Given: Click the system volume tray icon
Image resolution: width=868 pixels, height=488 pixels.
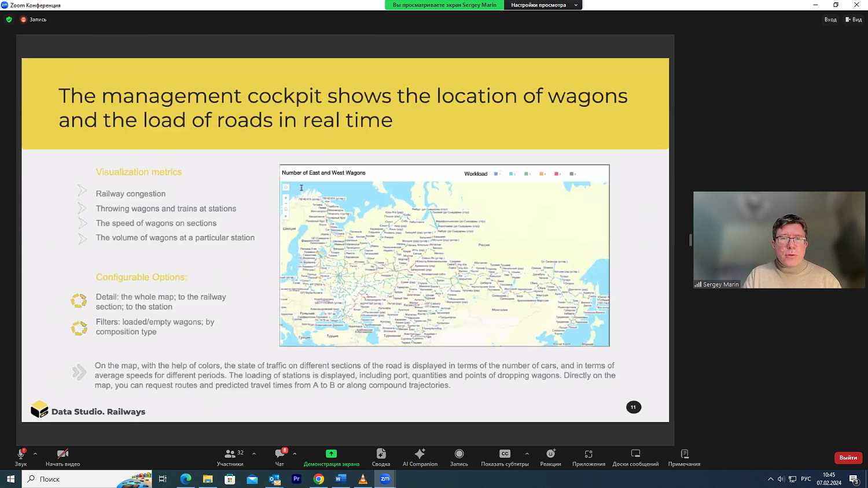Looking at the screenshot, I should pyautogui.click(x=781, y=479).
